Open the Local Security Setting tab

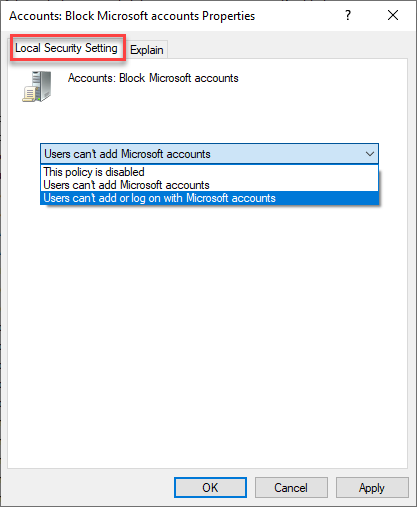67,48
